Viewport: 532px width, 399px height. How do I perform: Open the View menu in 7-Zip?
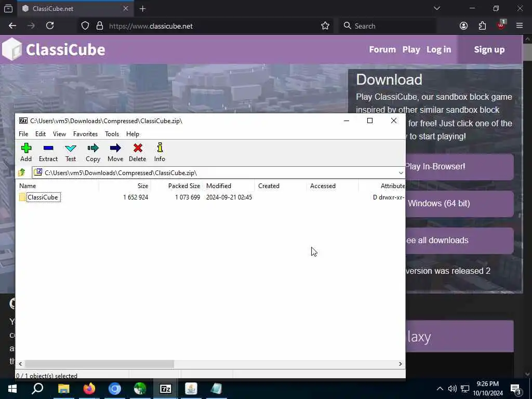(59, 134)
